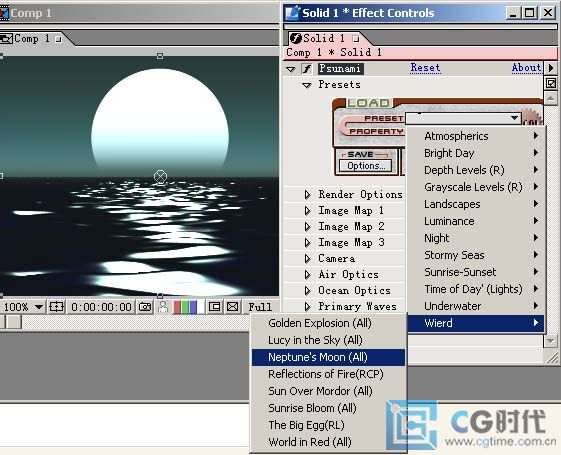The width and height of the screenshot is (561, 455).
Task: Choose Golden Explosion (All) preset
Action: (328, 323)
